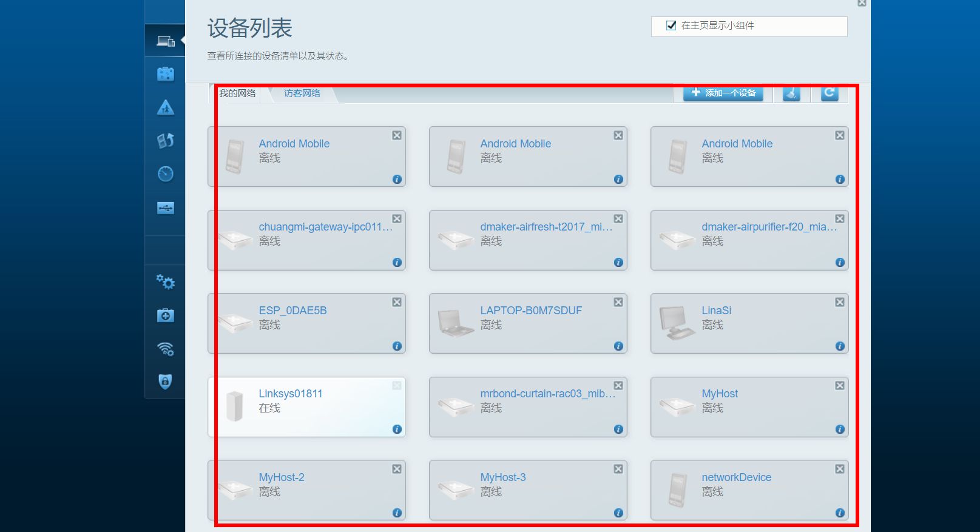This screenshot has height=532, width=980.
Task: Select the MyHost-3 device card
Action: click(527, 490)
